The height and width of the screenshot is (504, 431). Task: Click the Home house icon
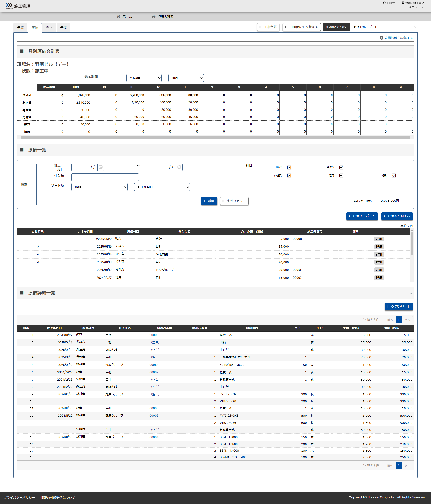pyautogui.click(x=118, y=16)
